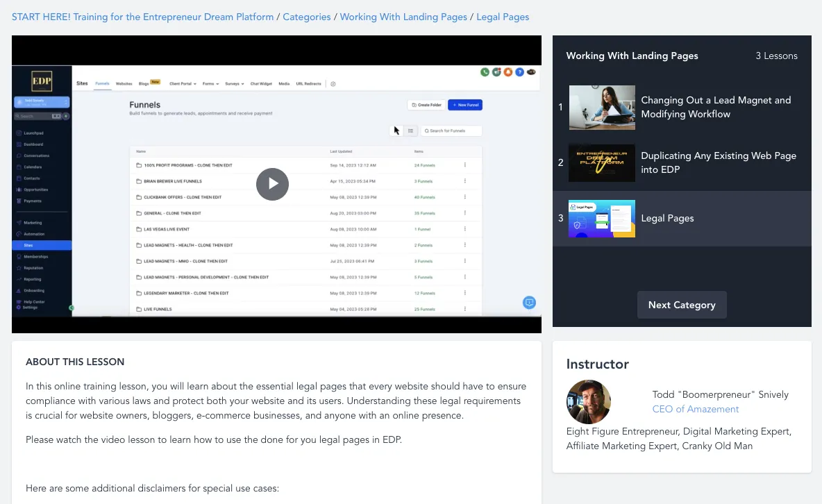Go to the Categories breadcrumb link
Viewport: 822px width, 504px height.
pyautogui.click(x=307, y=17)
